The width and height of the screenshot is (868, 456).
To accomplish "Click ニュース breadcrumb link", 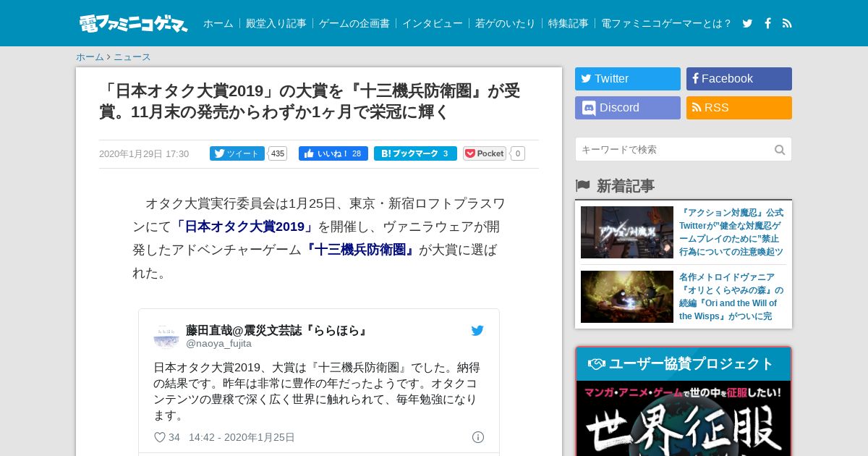I will point(132,57).
